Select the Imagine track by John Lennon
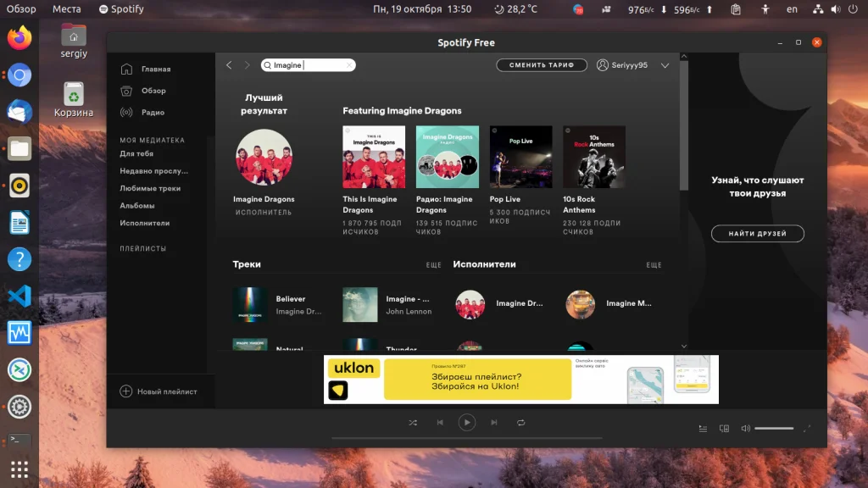Image resolution: width=868 pixels, height=488 pixels. pos(408,299)
